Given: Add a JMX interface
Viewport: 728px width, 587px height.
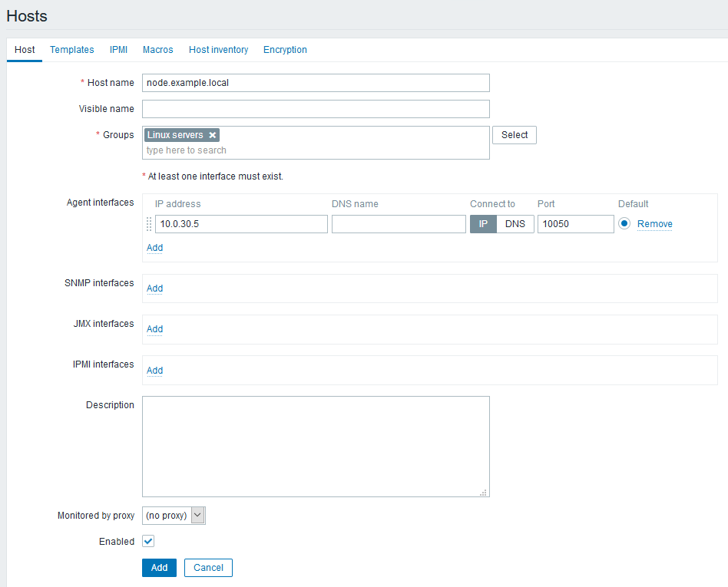Looking at the screenshot, I should 154,329.
